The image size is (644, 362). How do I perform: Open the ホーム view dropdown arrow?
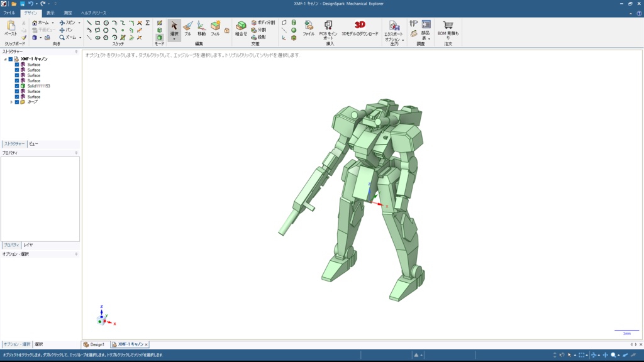(x=53, y=23)
